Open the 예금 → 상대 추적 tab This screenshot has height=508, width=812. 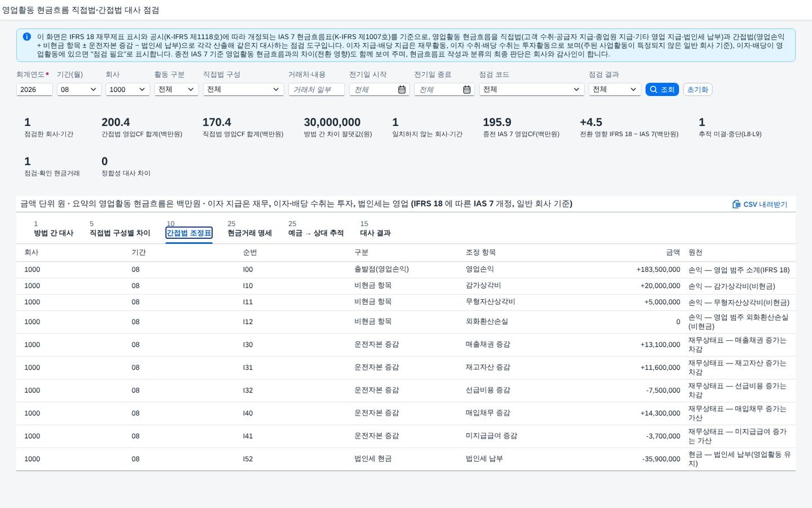(x=316, y=229)
